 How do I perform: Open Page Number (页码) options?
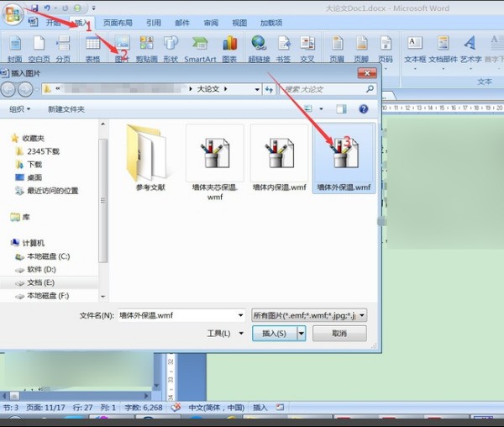pos(386,50)
